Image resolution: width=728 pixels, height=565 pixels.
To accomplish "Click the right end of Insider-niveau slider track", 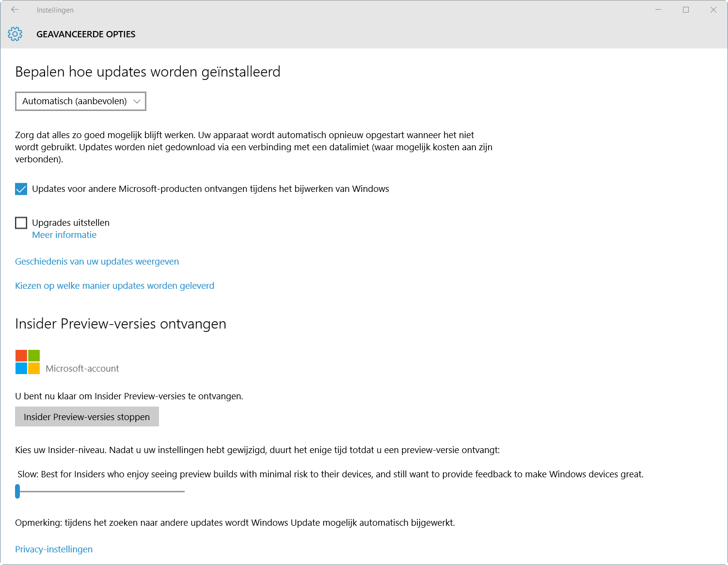I will pyautogui.click(x=183, y=491).
